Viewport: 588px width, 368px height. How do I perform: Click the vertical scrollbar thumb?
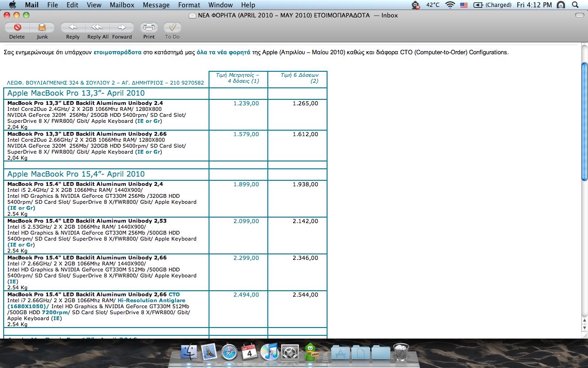point(584,121)
